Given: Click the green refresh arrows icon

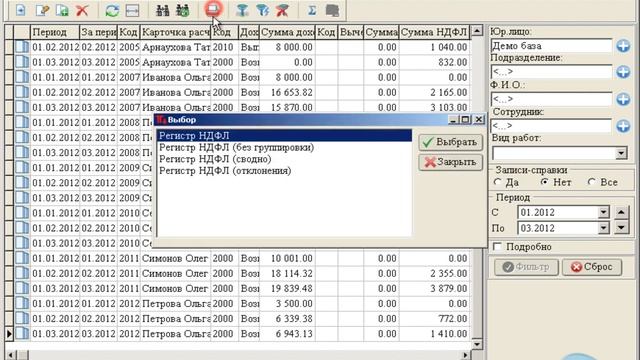Looking at the screenshot, I should click(x=112, y=10).
